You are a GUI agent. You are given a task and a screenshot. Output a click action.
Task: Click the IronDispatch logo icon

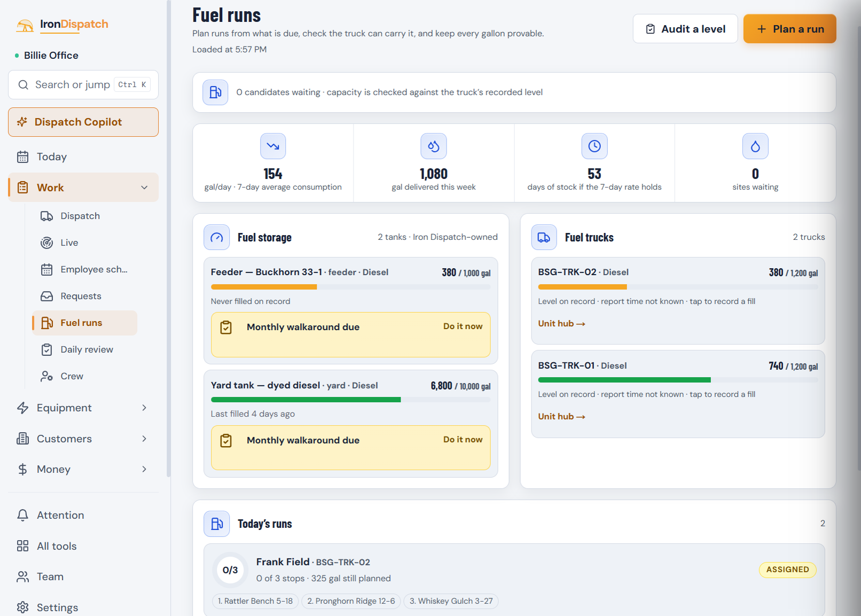tap(25, 25)
